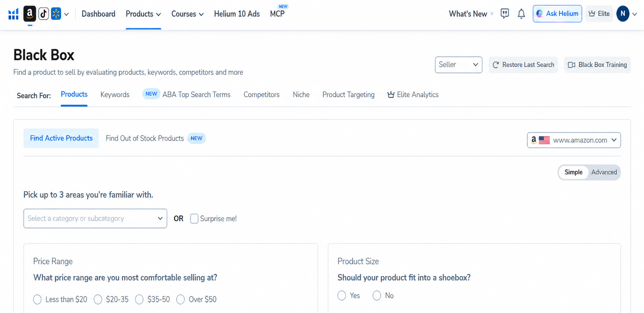Click Restore Last Search button
This screenshot has width=644, height=313.
(523, 65)
